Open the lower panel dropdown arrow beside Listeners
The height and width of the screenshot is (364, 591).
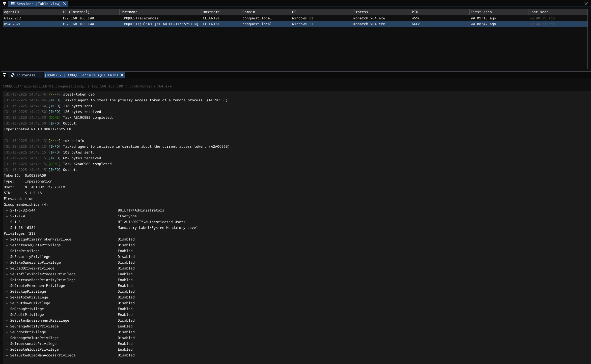pos(4,75)
